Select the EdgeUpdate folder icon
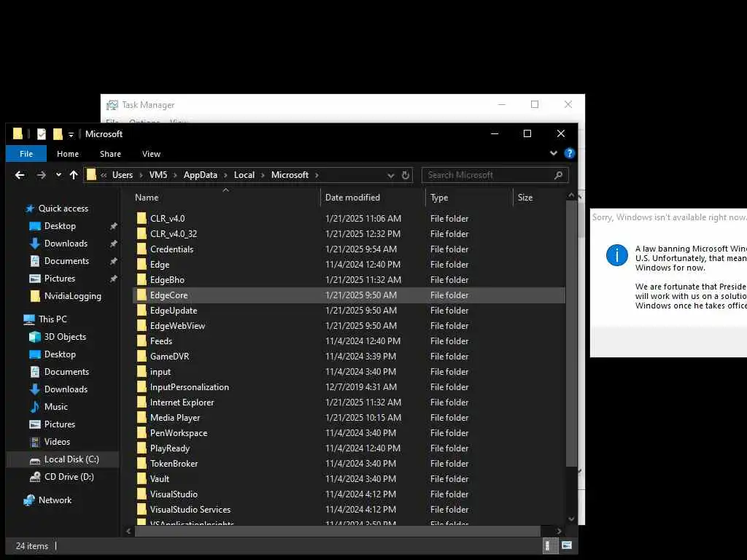 (x=142, y=311)
